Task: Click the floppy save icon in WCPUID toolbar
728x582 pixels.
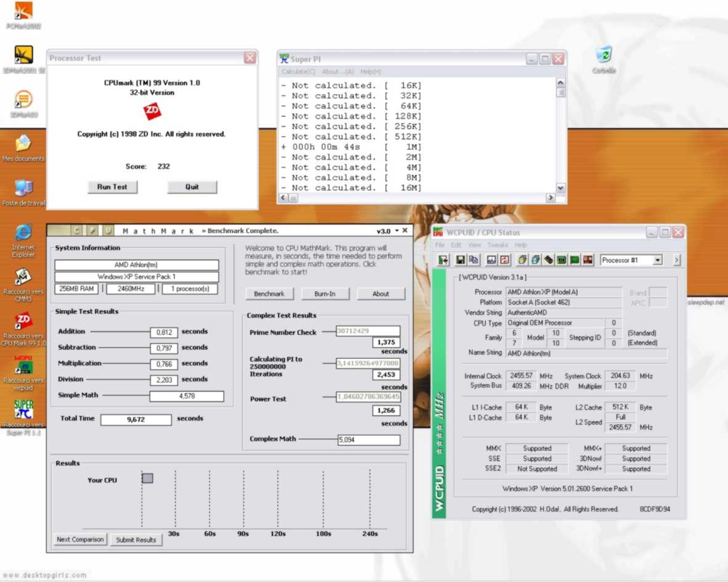Action: coord(460,260)
